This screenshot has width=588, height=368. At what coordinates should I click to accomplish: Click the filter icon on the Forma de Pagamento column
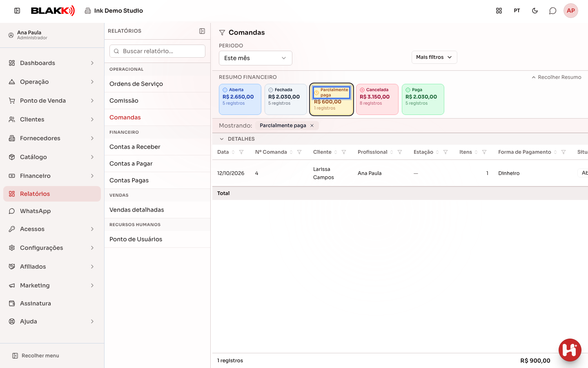(563, 152)
